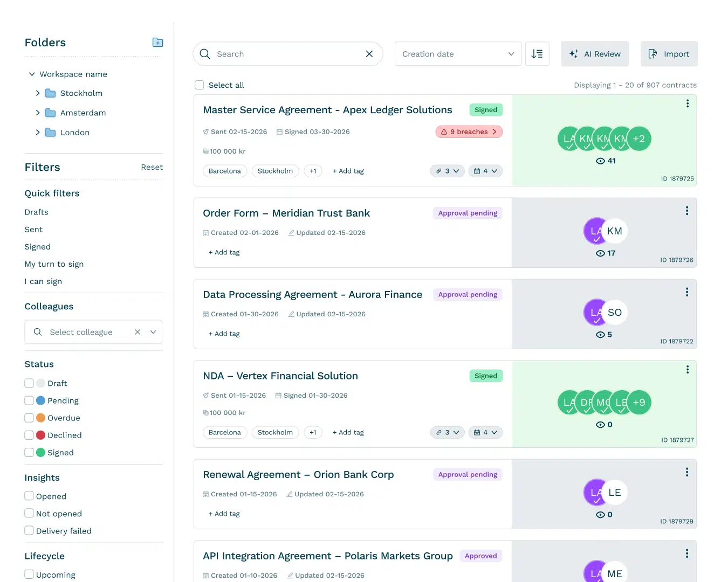Open kebab menu for Master Service Agreement
728x582 pixels.
[687, 103]
